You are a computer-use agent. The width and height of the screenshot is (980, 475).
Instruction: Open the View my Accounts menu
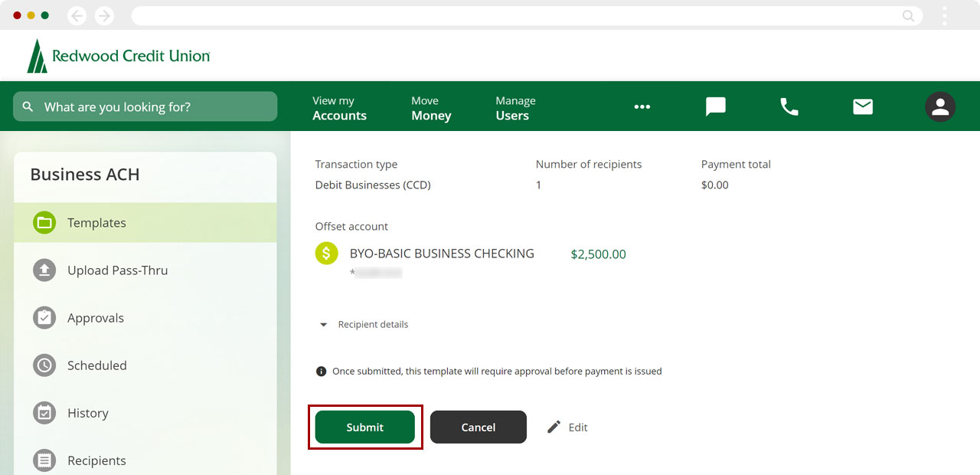click(x=339, y=108)
